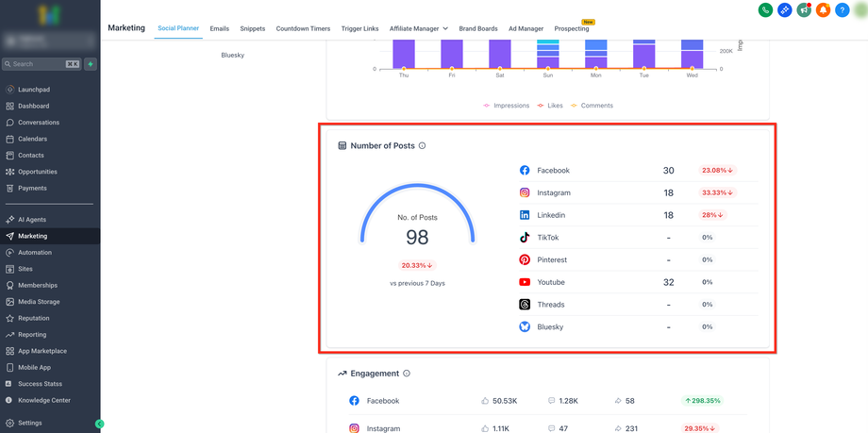This screenshot has width=868, height=433.
Task: Click the green phone dialer icon
Action: (765, 9)
